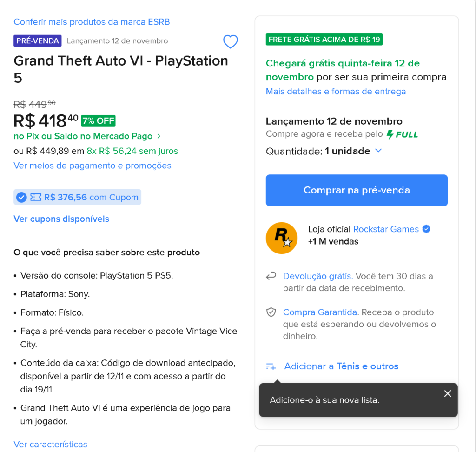Open Mais detalhes e formas de entrega
Viewport: 476px width, 452px height.
tap(336, 92)
